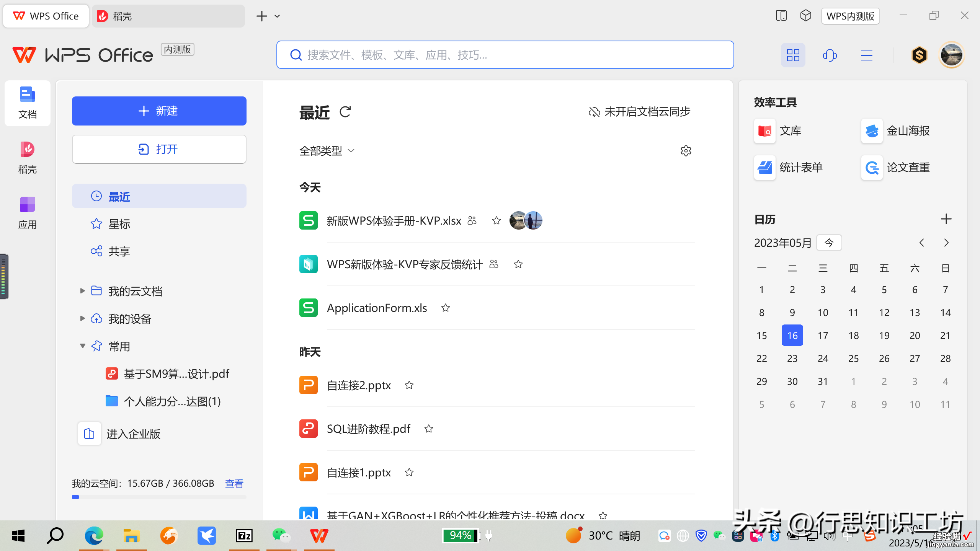Add a new calendar event with plus
980x551 pixels.
[946, 219]
